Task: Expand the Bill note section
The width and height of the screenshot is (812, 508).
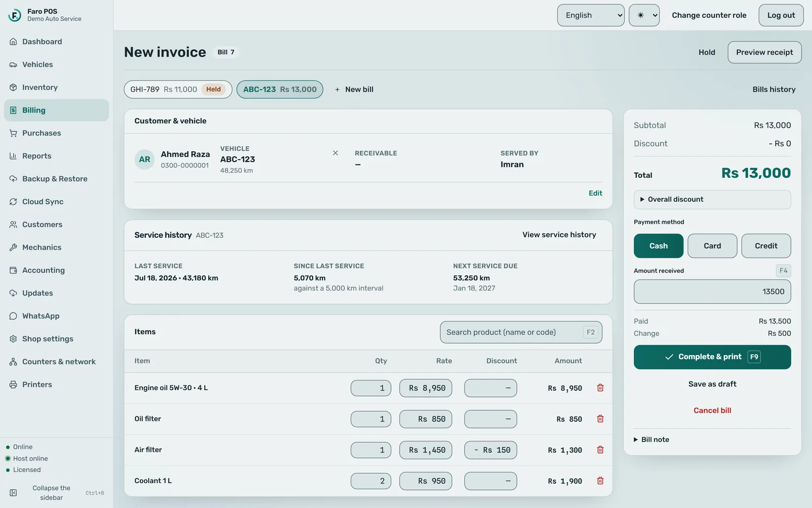Action: pos(652,440)
